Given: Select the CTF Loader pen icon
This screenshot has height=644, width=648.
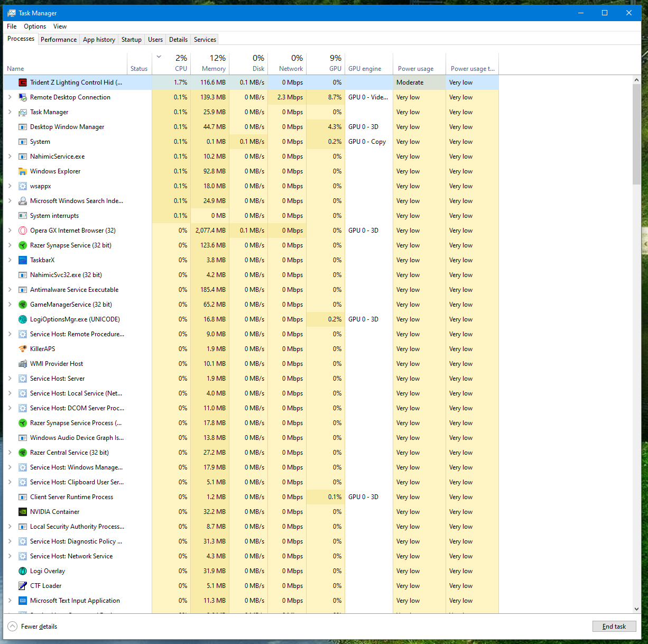Looking at the screenshot, I should point(23,586).
